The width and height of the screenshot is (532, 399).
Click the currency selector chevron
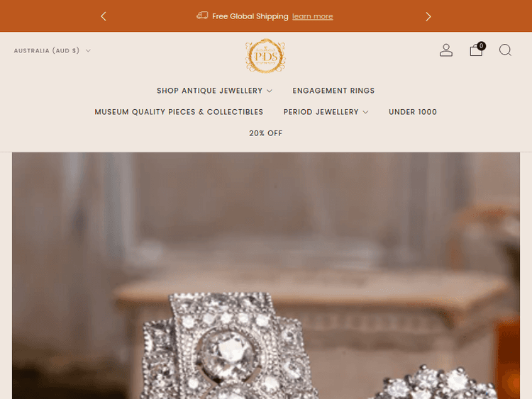(x=88, y=50)
